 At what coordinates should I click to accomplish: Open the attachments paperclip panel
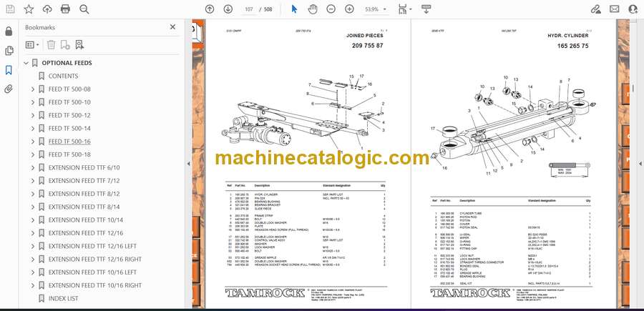pos(9,89)
